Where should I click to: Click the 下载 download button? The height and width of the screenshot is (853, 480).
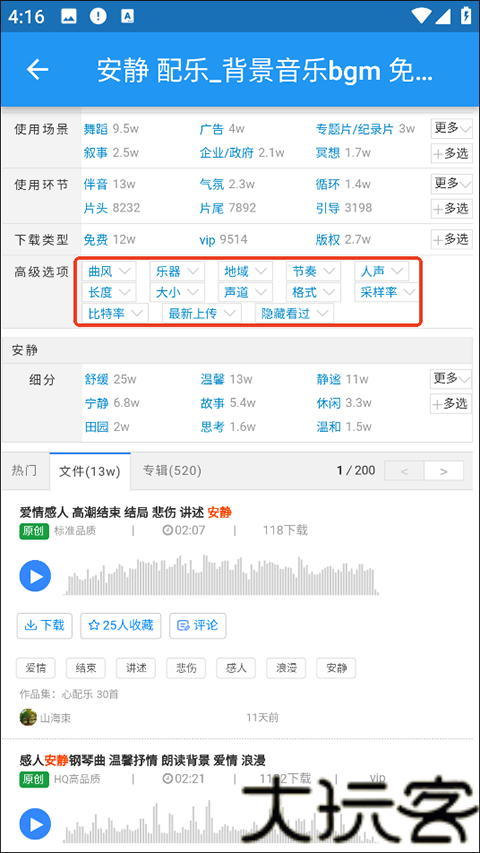click(x=45, y=626)
